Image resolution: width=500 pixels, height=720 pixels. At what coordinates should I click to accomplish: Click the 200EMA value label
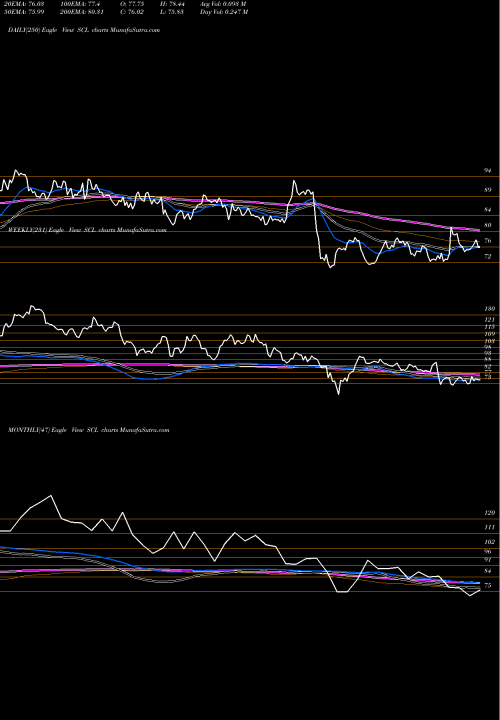pos(82,12)
